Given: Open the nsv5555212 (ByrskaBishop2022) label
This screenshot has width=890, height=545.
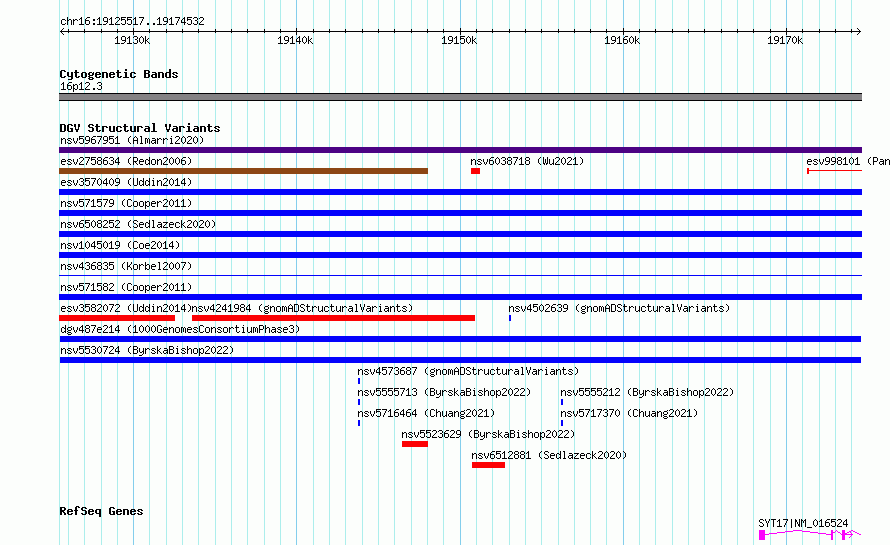Looking at the screenshot, I should coord(647,392).
